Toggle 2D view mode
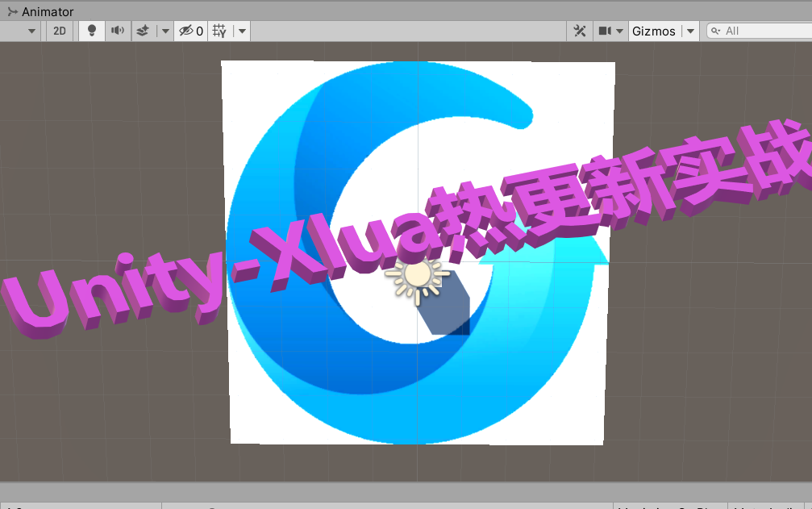812x509 pixels. pyautogui.click(x=58, y=31)
